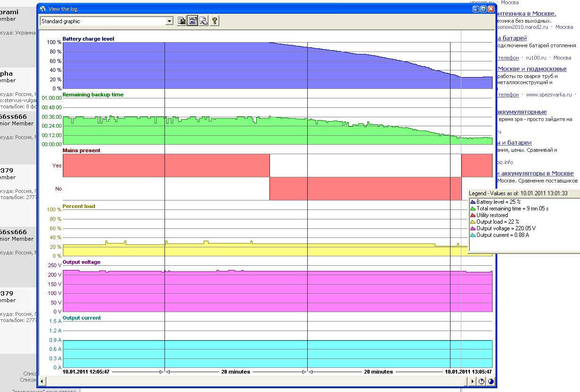580x392 pixels.
Task: Click the zoom/search log toolbar icon
Action: 203,21
